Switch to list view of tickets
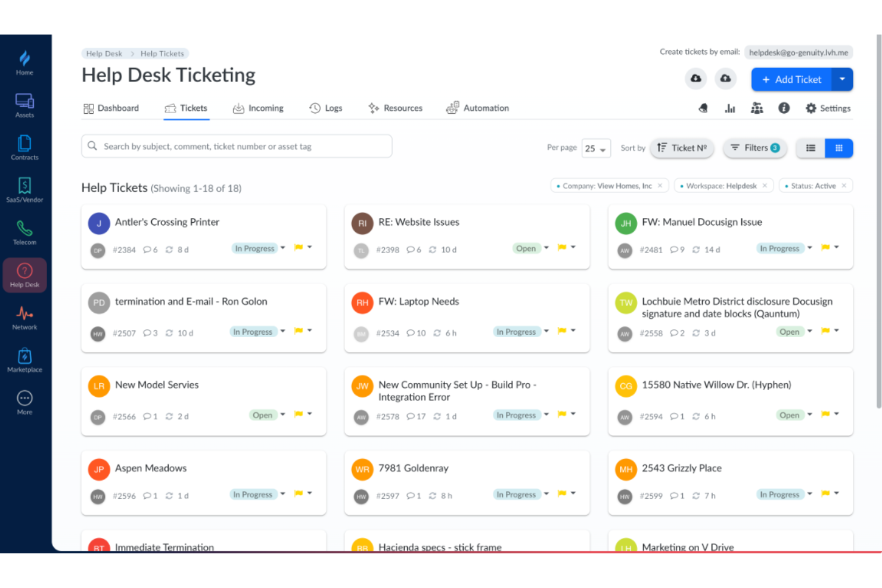Viewport: 882px width, 588px height. (x=810, y=148)
